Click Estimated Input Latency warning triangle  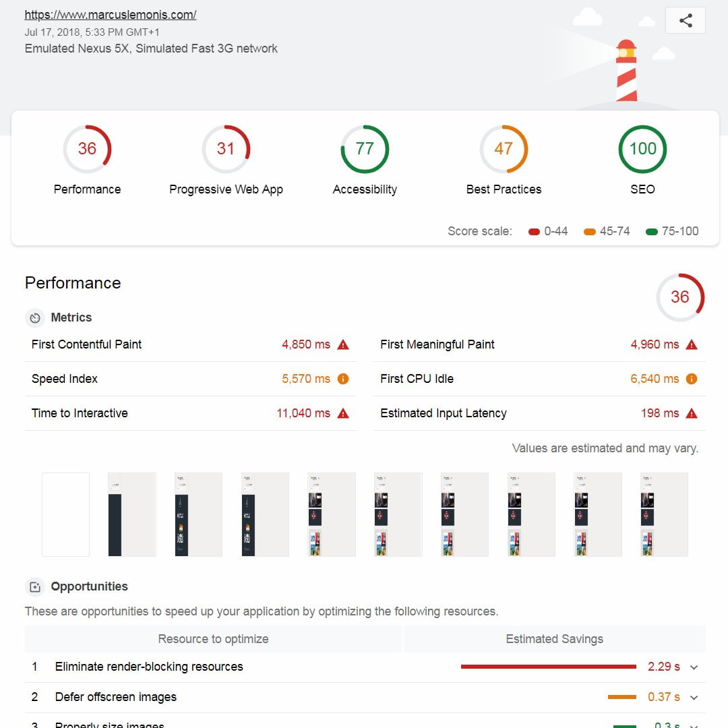pos(692,413)
